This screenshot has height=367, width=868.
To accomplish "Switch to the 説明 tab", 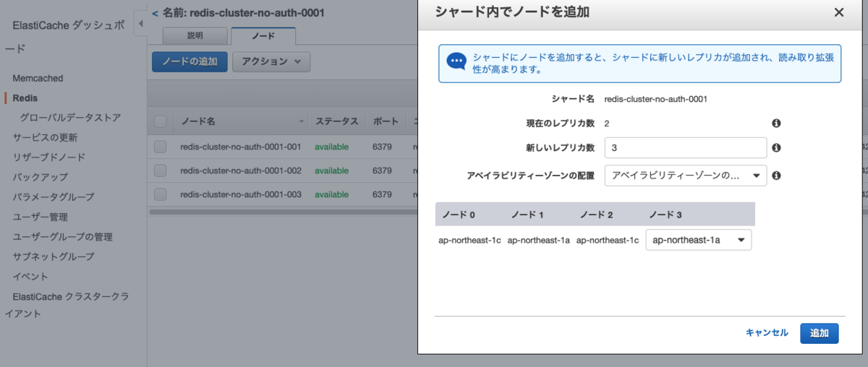I will [195, 35].
